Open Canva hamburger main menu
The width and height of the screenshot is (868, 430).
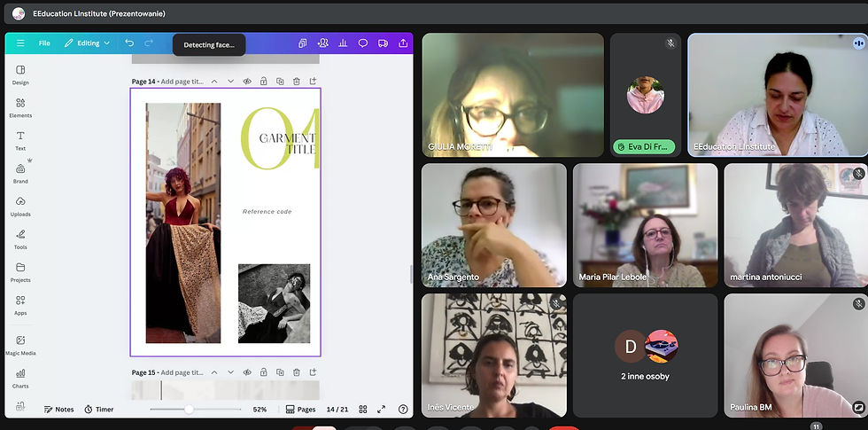[x=20, y=43]
